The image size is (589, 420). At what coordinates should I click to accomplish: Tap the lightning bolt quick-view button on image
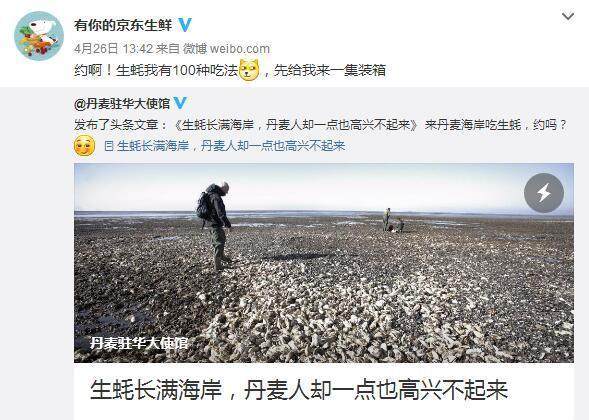tap(544, 193)
